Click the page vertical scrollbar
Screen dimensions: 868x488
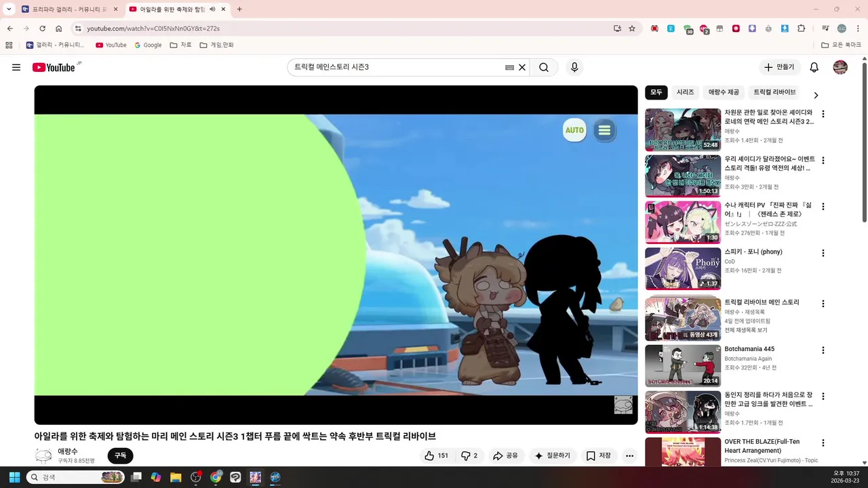tap(864, 142)
